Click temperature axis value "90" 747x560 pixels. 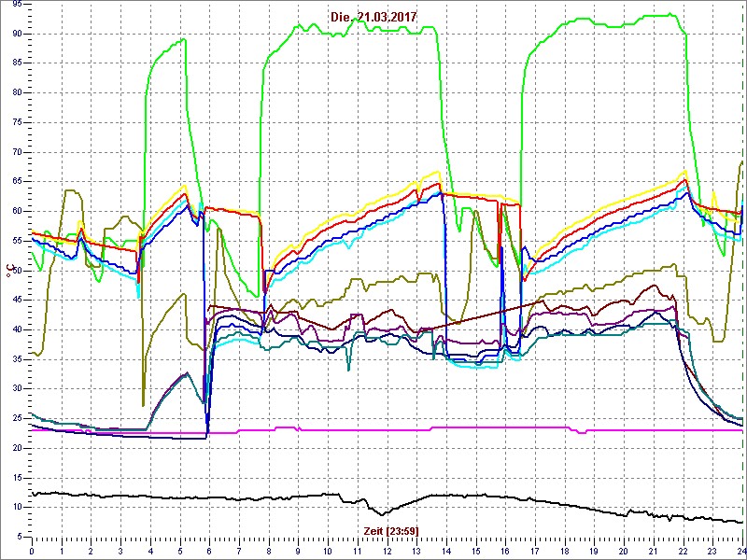[16, 34]
